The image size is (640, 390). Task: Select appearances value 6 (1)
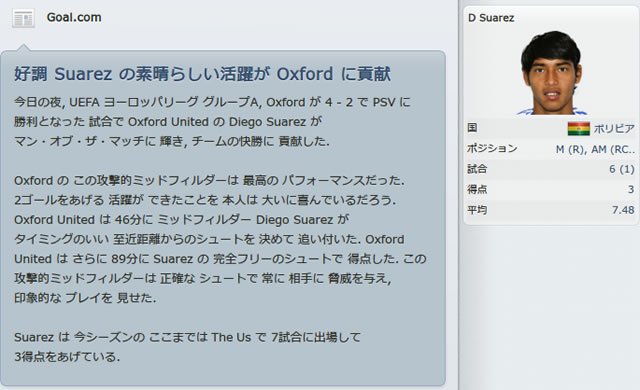pyautogui.click(x=622, y=169)
